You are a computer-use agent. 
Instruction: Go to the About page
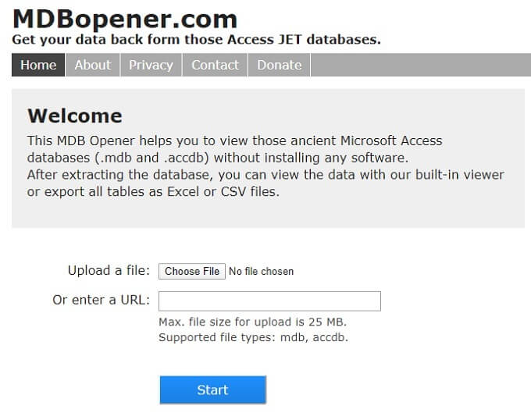[92, 65]
